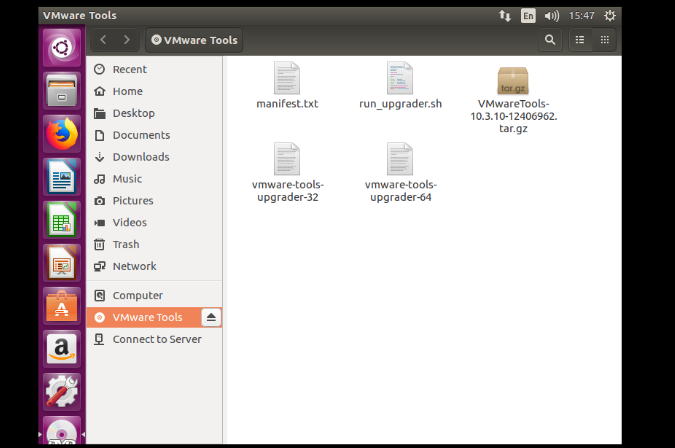Open Ubuntu Software from the launcher

click(x=62, y=306)
